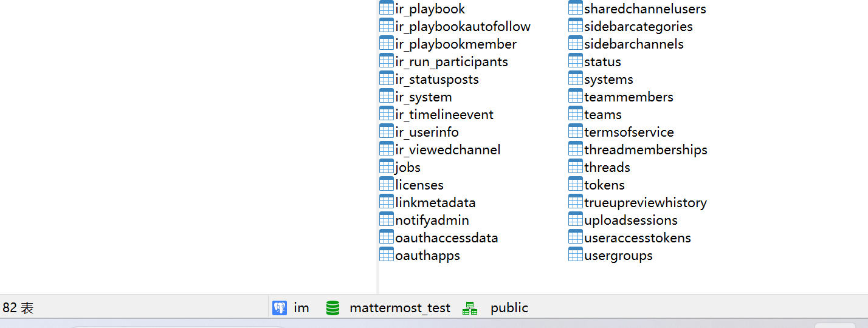
Task: Click the mattermost_test database label
Action: pyautogui.click(x=400, y=308)
